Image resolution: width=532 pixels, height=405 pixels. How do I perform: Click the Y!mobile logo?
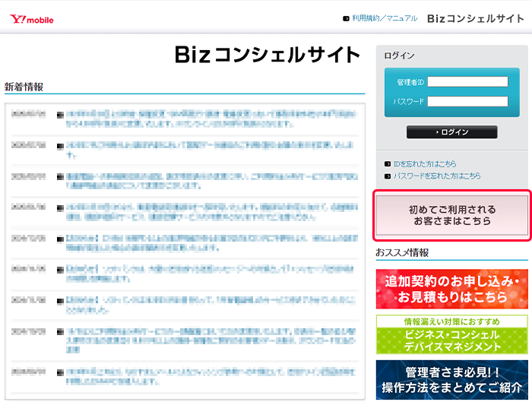pyautogui.click(x=32, y=19)
